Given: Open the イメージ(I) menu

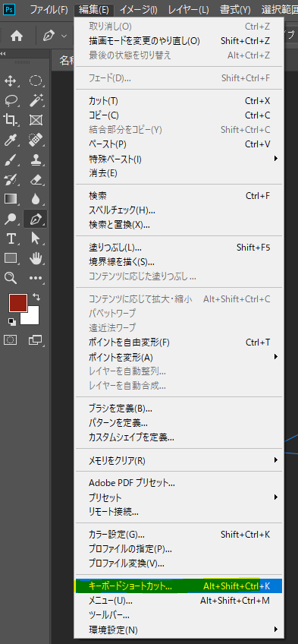Looking at the screenshot, I should coord(138,9).
